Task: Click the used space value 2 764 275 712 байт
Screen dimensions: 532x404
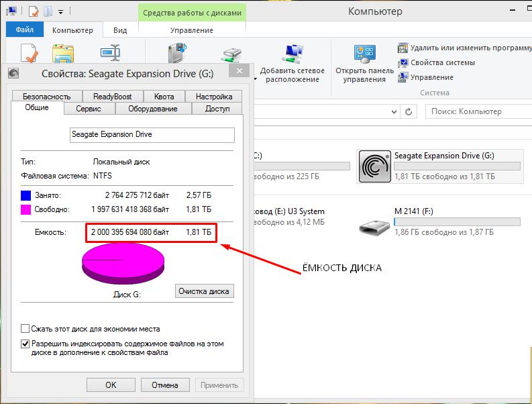Action: [137, 195]
